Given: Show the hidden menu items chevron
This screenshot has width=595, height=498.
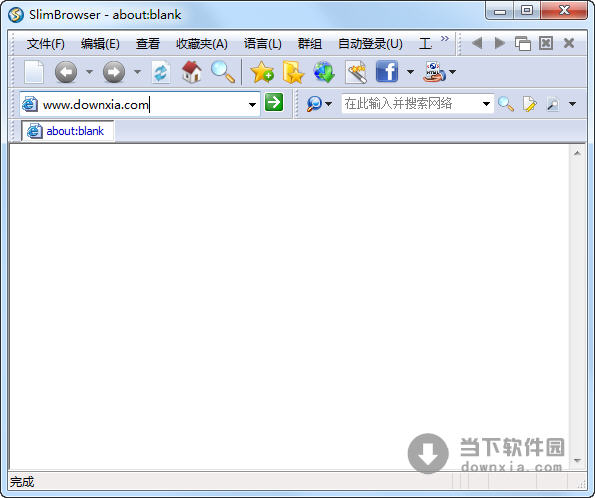Looking at the screenshot, I should click(444, 38).
